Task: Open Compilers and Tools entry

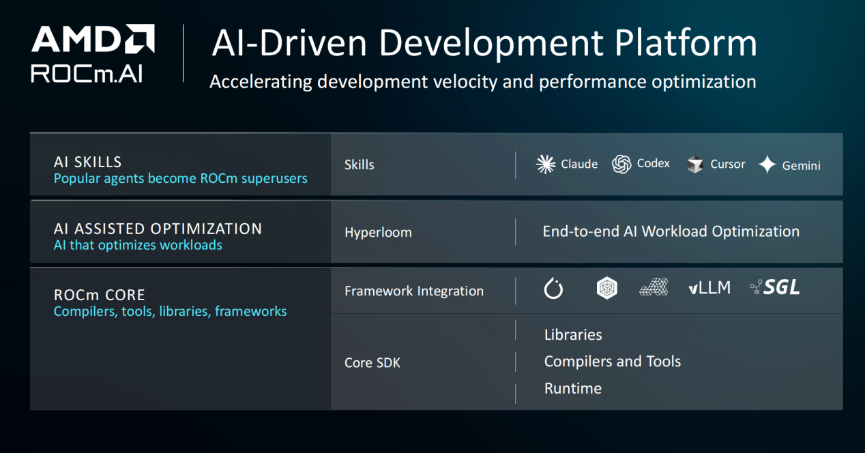Action: (x=612, y=361)
